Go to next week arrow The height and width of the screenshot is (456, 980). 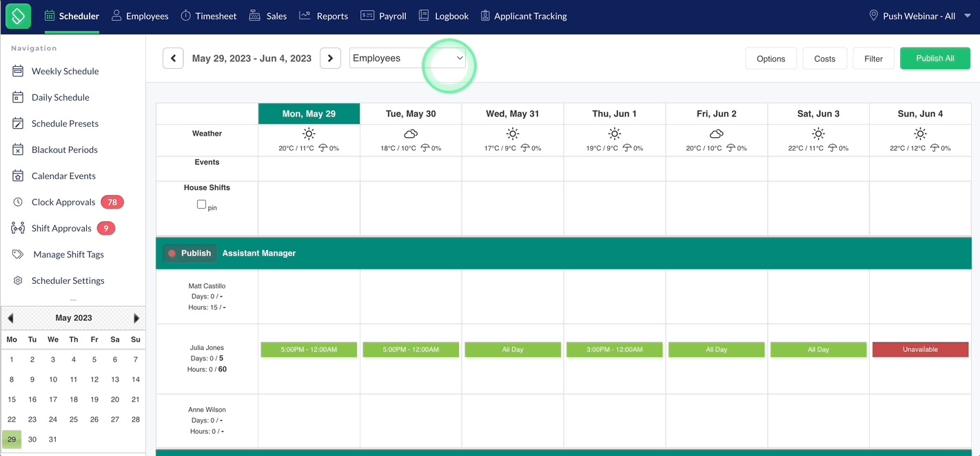coord(331,59)
